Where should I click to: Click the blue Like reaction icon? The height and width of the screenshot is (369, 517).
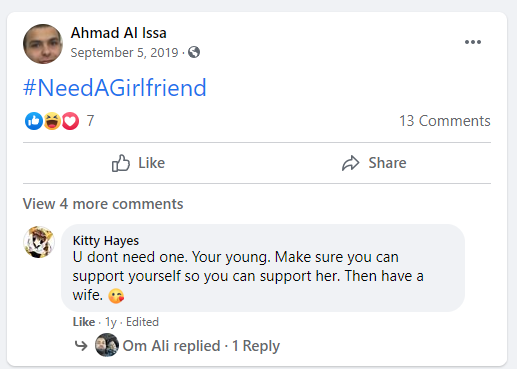click(x=34, y=121)
